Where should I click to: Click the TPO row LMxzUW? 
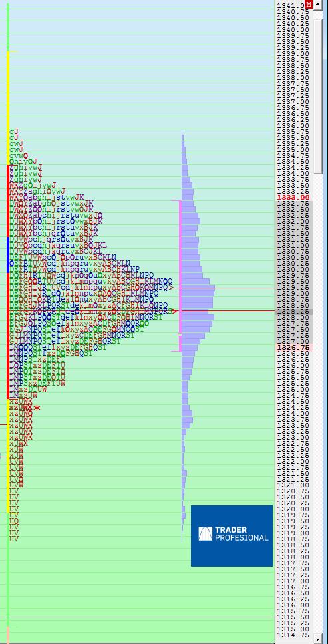(23, 395)
